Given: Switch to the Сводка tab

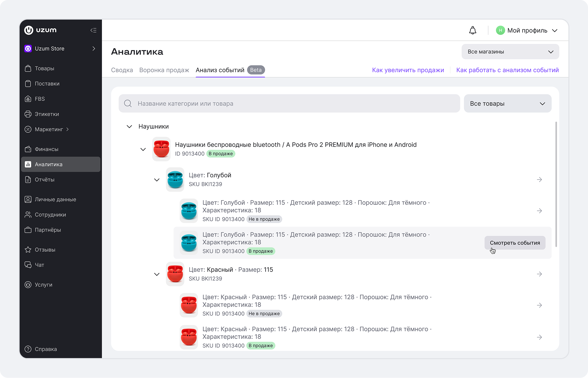Looking at the screenshot, I should click(x=122, y=70).
